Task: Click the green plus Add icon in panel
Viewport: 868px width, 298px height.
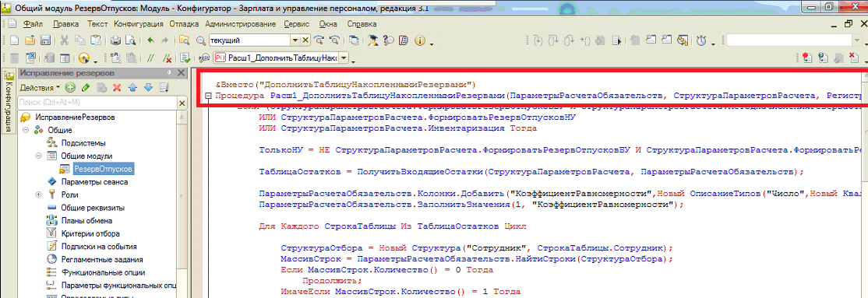Action: (70, 87)
